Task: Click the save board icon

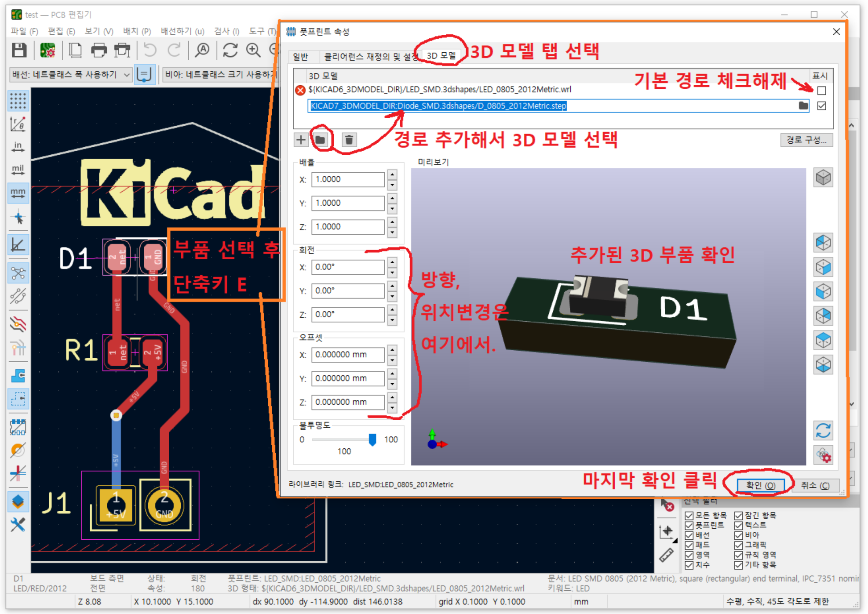Action: click(19, 50)
